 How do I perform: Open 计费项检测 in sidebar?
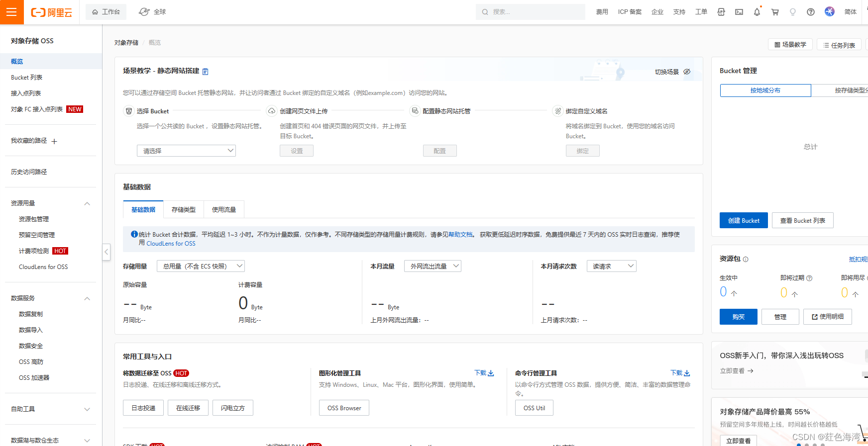[x=34, y=251]
